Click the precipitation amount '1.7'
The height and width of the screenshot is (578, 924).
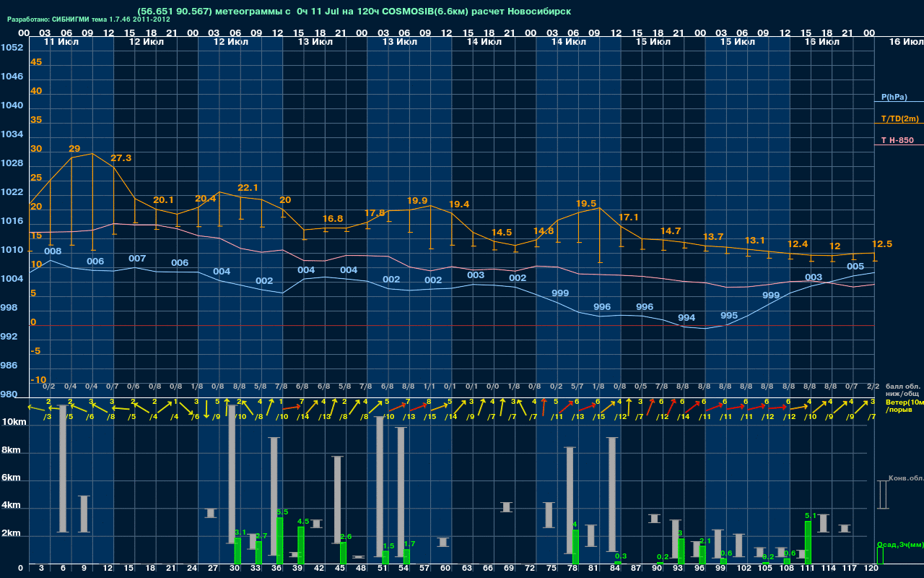pos(409,544)
